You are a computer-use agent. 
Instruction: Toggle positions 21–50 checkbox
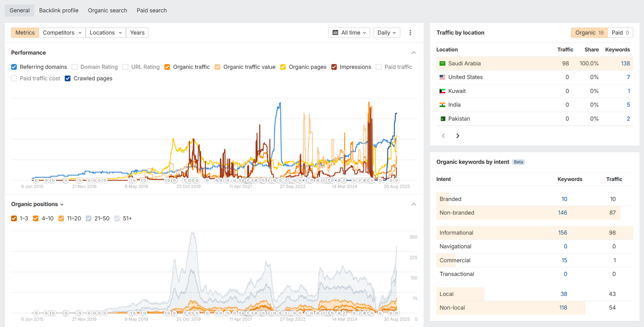tap(89, 218)
